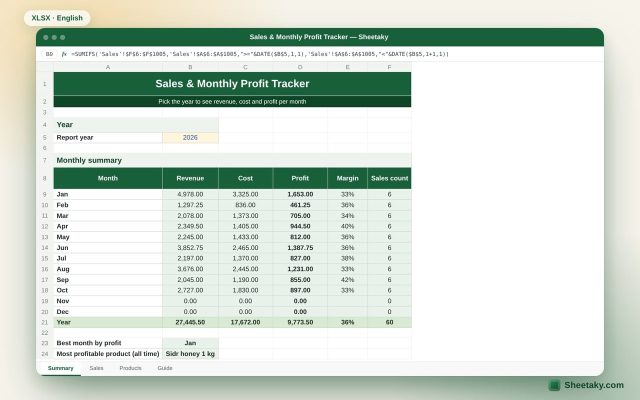Click the Dec month label cell
This screenshot has height=400, width=640.
tap(108, 311)
